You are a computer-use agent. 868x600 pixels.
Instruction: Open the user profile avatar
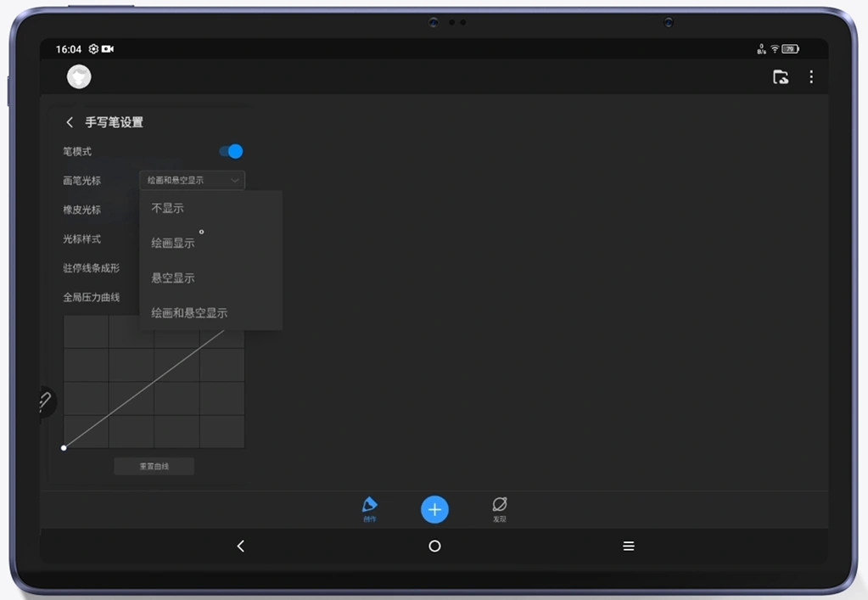pos(79,77)
